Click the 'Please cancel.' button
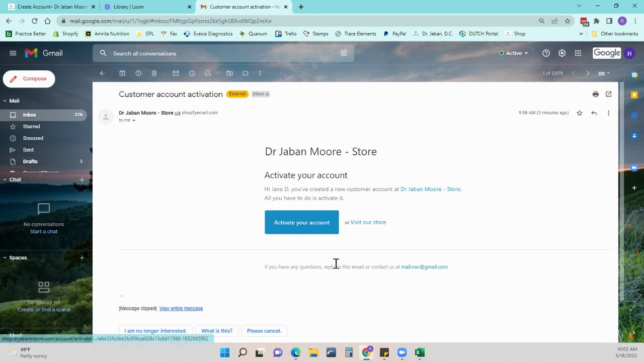The width and height of the screenshot is (644, 362). pos(264,331)
